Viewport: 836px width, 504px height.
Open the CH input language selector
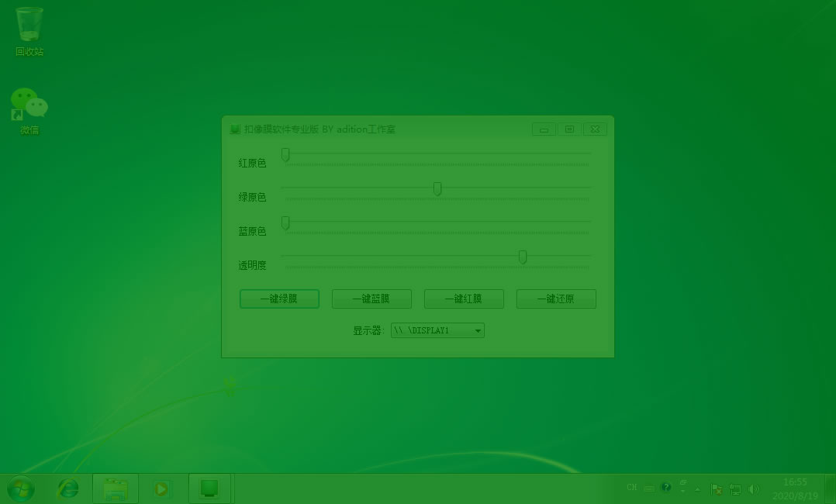(632, 488)
